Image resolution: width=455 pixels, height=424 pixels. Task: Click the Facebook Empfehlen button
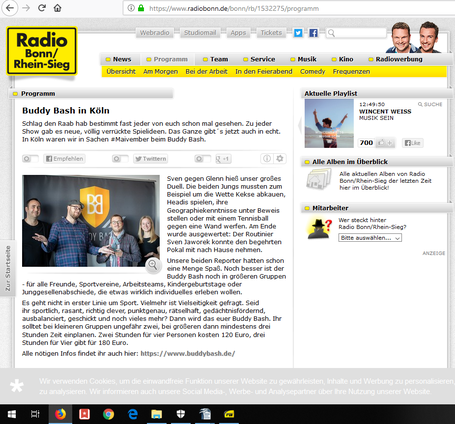pos(64,159)
